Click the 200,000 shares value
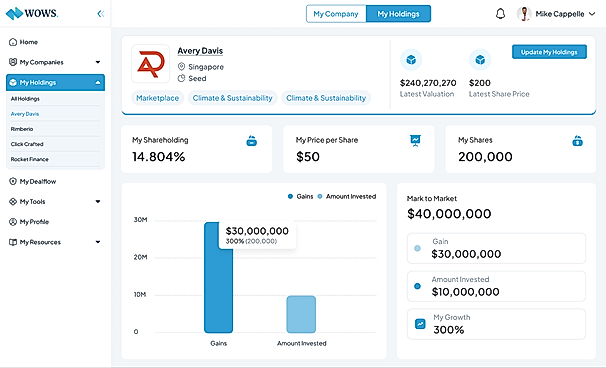606x368 pixels. coord(485,157)
